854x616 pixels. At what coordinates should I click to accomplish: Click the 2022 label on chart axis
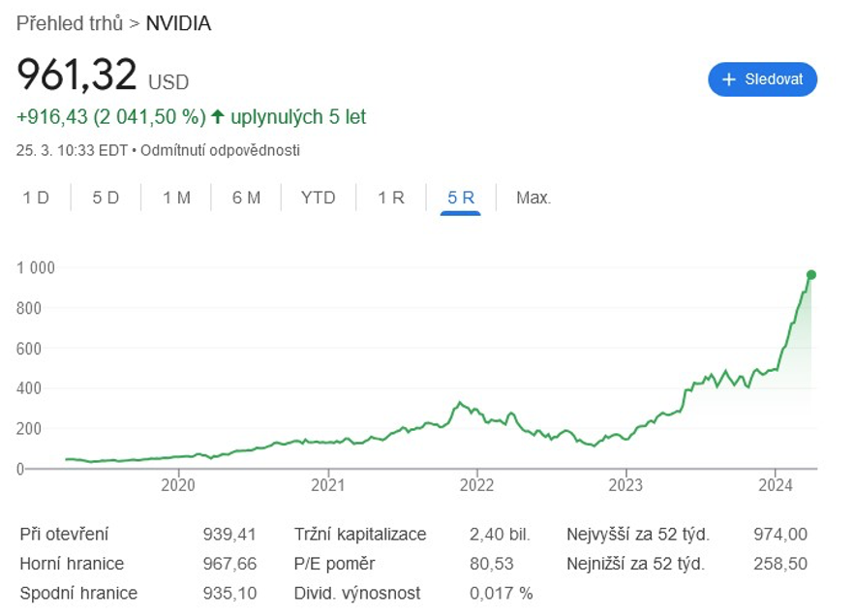click(x=476, y=483)
